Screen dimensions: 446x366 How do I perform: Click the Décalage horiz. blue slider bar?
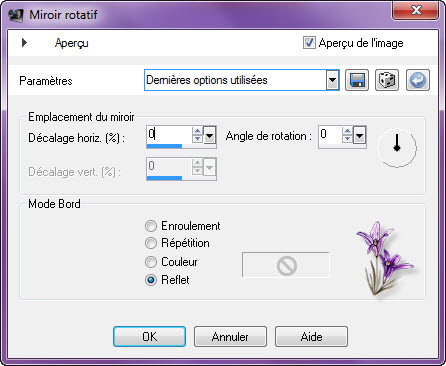(164, 146)
